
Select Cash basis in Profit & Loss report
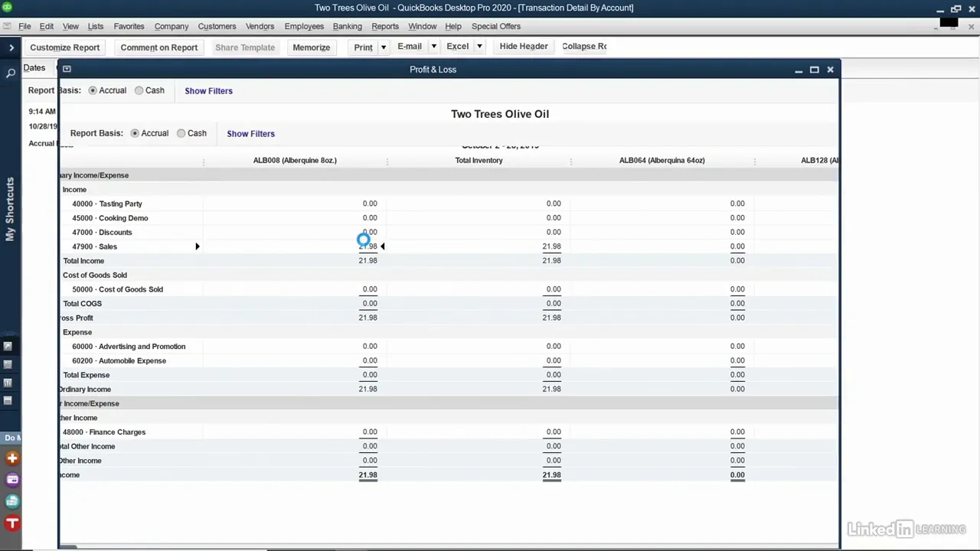tap(181, 133)
